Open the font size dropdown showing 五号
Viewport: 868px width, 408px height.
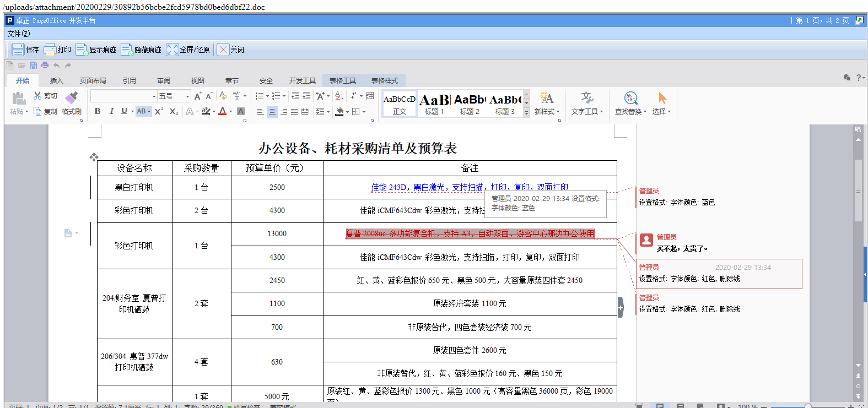[x=187, y=96]
